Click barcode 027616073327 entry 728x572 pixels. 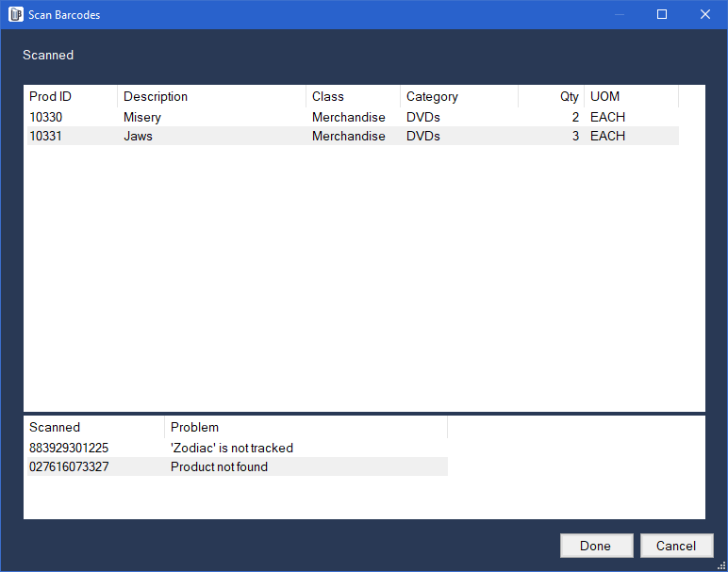coord(69,466)
